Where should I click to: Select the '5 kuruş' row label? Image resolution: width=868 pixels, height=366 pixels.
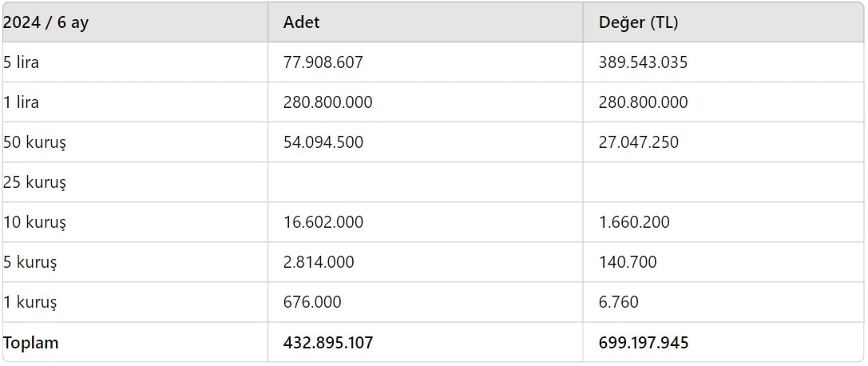[30, 262]
